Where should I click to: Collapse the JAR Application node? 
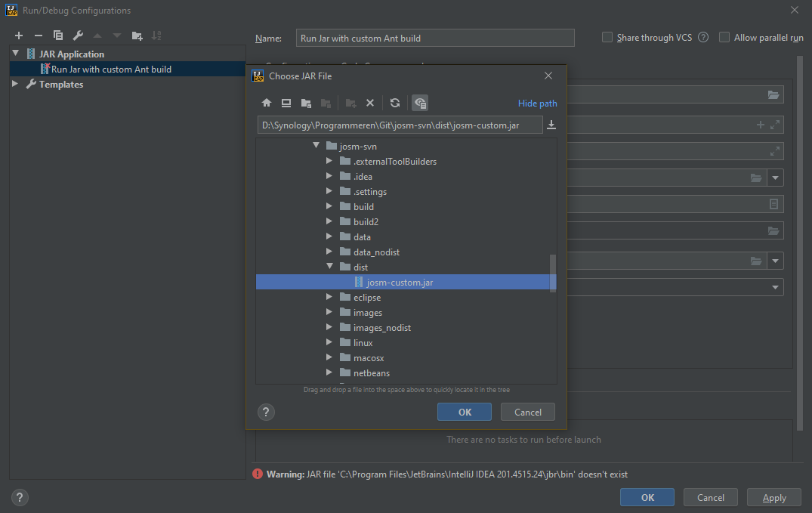(x=15, y=54)
